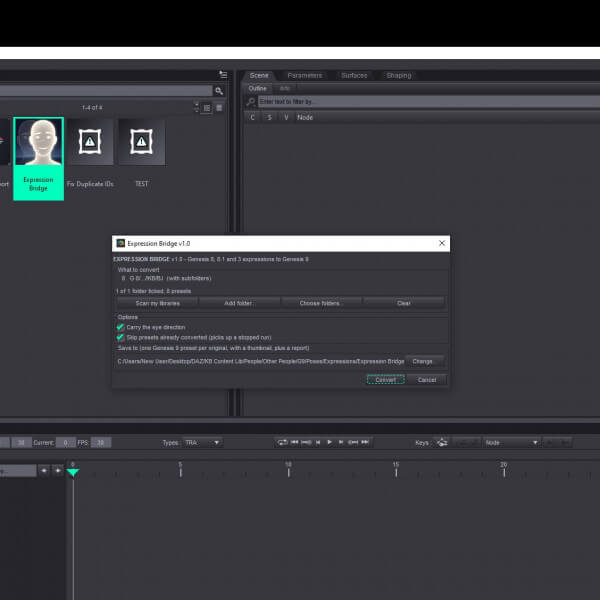This screenshot has height=600, width=600.
Task: Click the S column header in Scene
Action: 269,117
